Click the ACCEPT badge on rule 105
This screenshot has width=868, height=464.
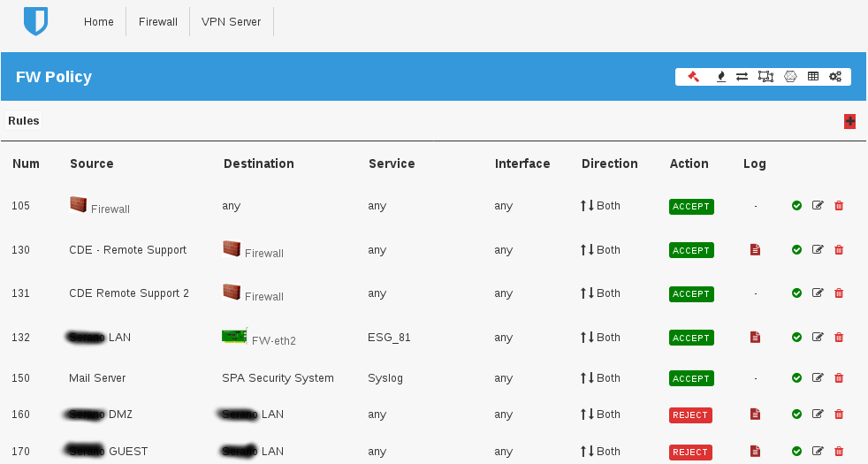point(690,206)
